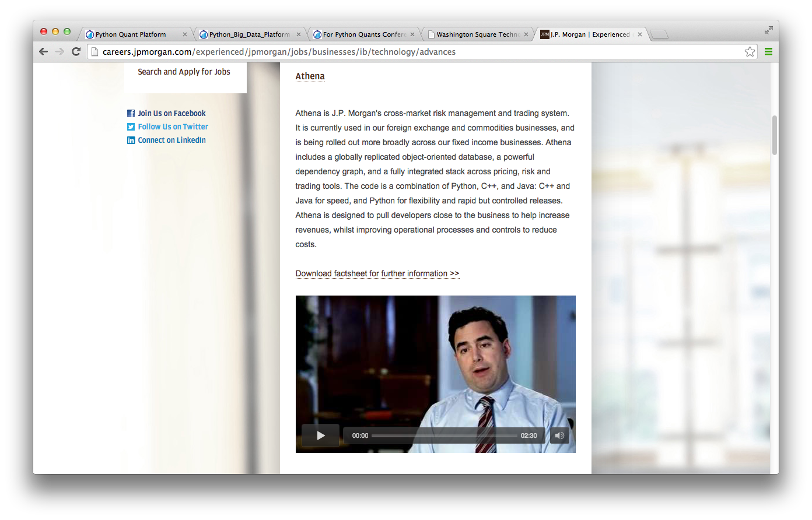Click the Facebook icon in the sidebar
This screenshot has width=812, height=520.
131,114
